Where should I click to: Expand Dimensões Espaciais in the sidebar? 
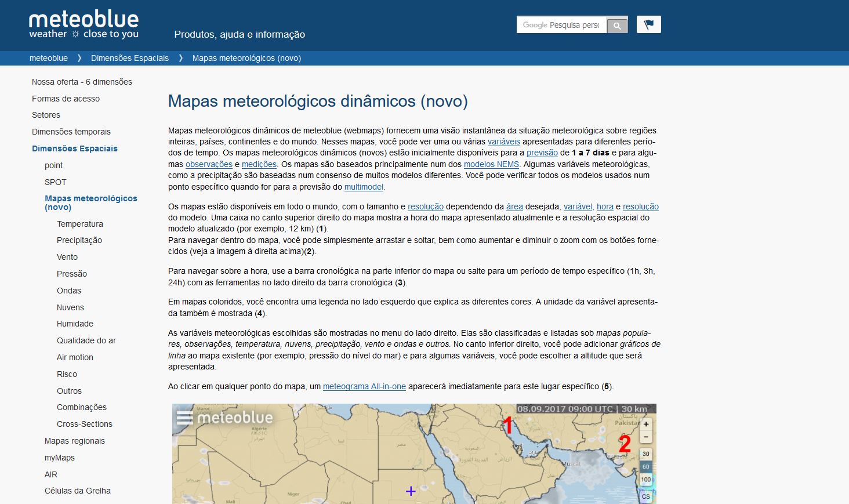pyautogui.click(x=75, y=148)
